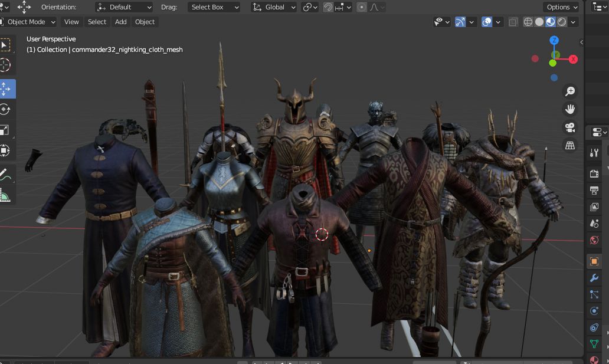Screen dimensions: 609x364
Task: Open the Physics properties tab
Action: coord(594,311)
